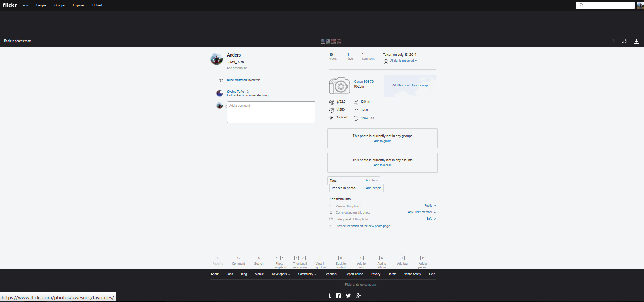The width and height of the screenshot is (644, 302).
Task: Click the fave star icon
Action: (221, 80)
